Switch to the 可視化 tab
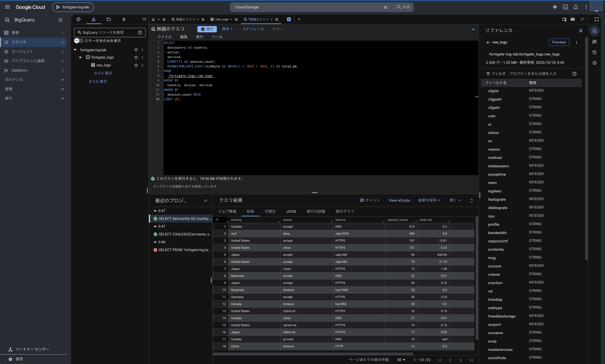 (270, 211)
